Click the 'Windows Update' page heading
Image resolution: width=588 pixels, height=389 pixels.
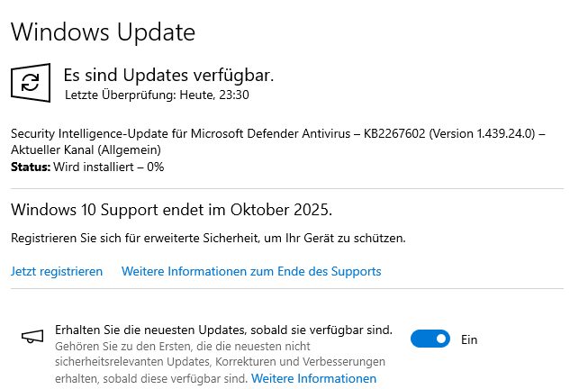tap(103, 33)
